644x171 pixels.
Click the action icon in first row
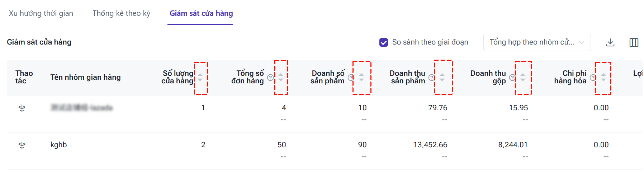point(22,108)
